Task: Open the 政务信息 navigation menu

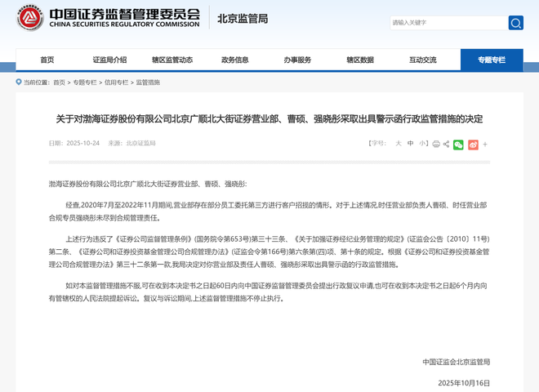Action: [235, 60]
